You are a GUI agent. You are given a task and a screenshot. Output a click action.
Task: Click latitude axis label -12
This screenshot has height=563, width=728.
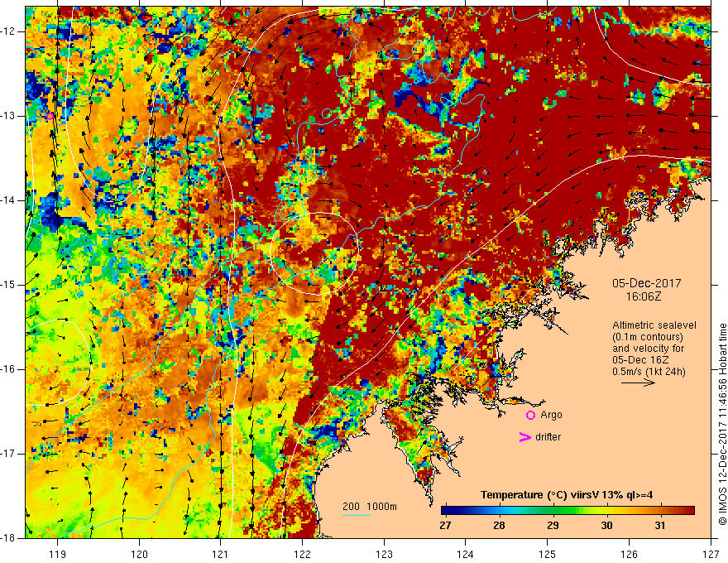coord(9,31)
